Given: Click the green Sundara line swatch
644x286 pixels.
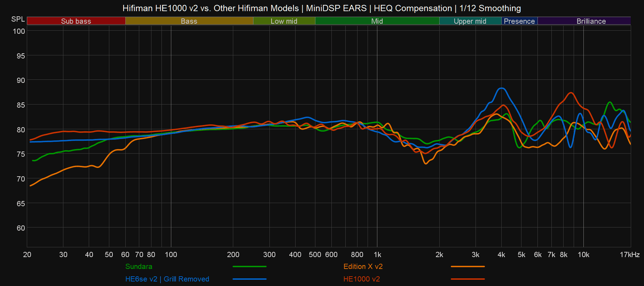Looking at the screenshot, I should [250, 267].
